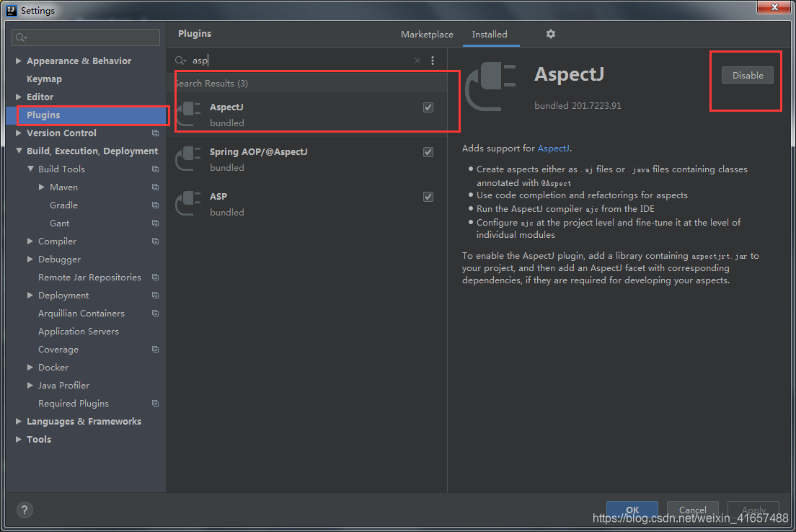The width and height of the screenshot is (796, 532).
Task: Click the project-level icon beside Compiler
Action: point(155,241)
